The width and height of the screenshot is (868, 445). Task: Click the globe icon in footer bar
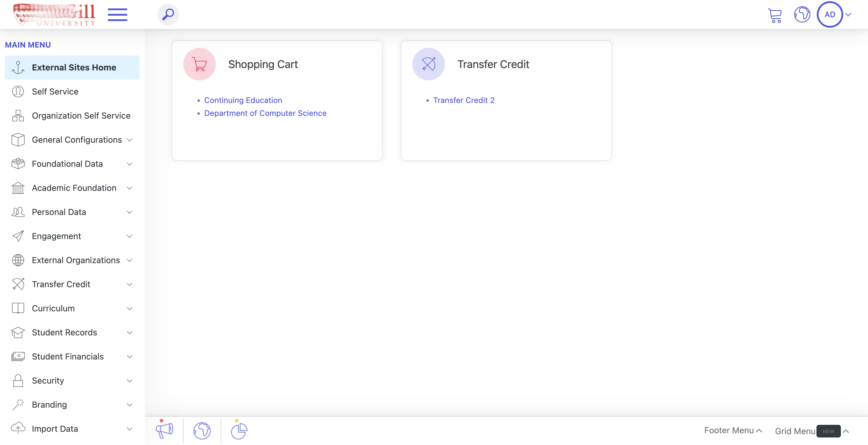(x=202, y=431)
